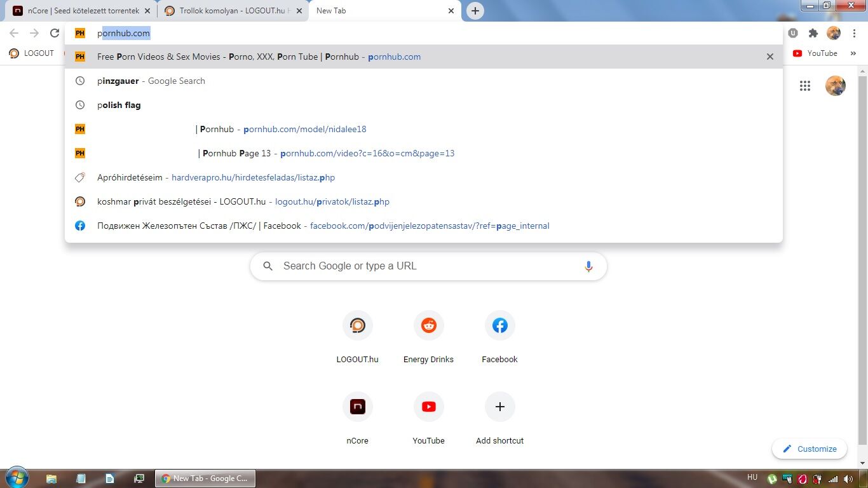Click the Show desktop strip

click(864, 478)
